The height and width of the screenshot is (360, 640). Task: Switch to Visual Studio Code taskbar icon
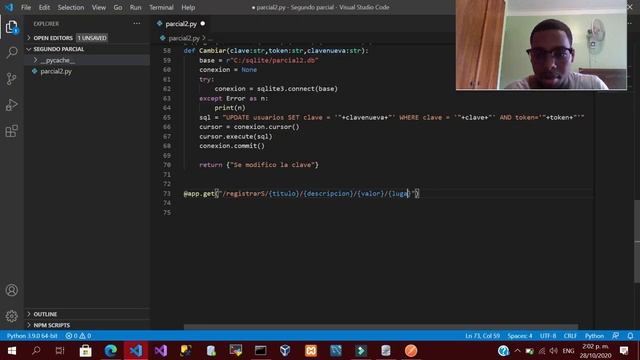tap(136, 351)
